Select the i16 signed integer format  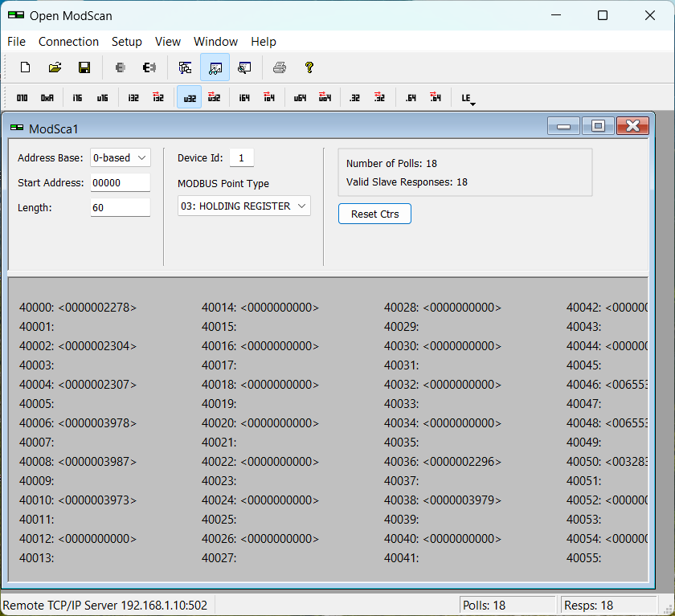pos(77,98)
